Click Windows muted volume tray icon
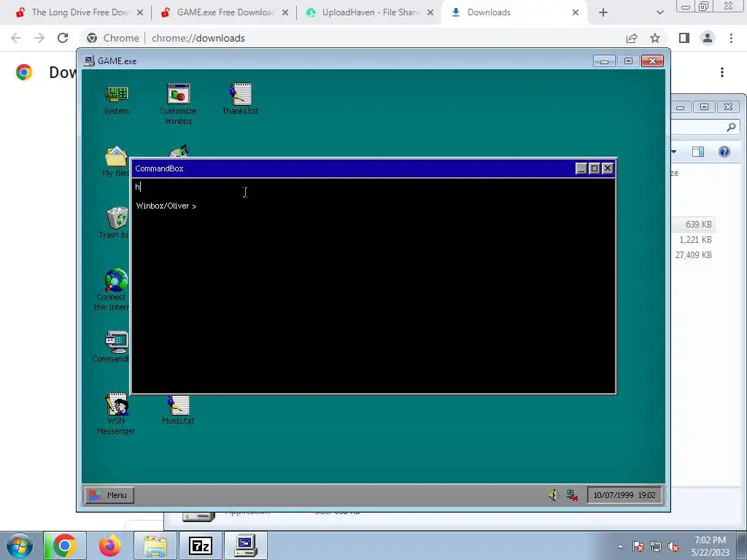The height and width of the screenshot is (560, 747). click(x=673, y=546)
